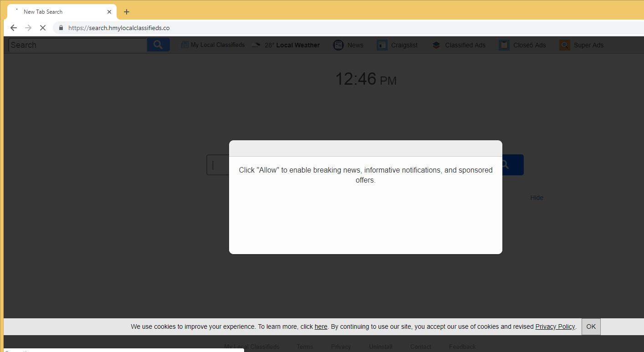Click the Super Ads magnifier icon
This screenshot has height=352, width=644.
click(564, 45)
